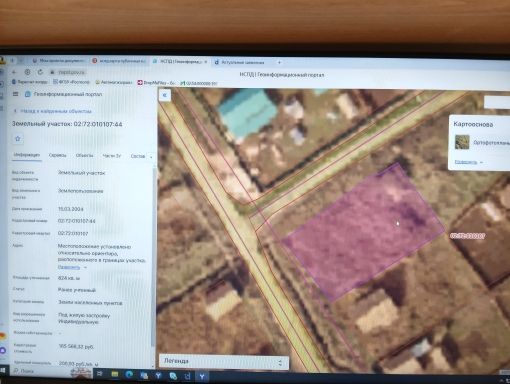
Task: Go back using the browser back arrow
Action: point(14,72)
